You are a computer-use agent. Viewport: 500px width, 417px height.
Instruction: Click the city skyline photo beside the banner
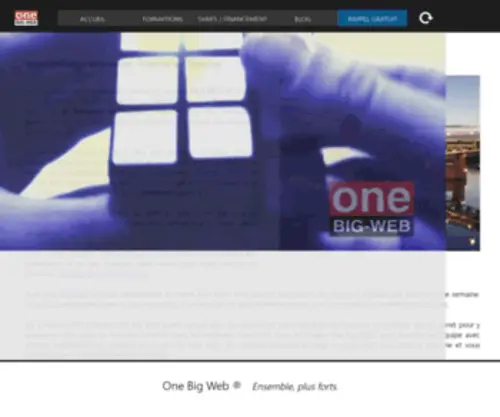[463, 163]
